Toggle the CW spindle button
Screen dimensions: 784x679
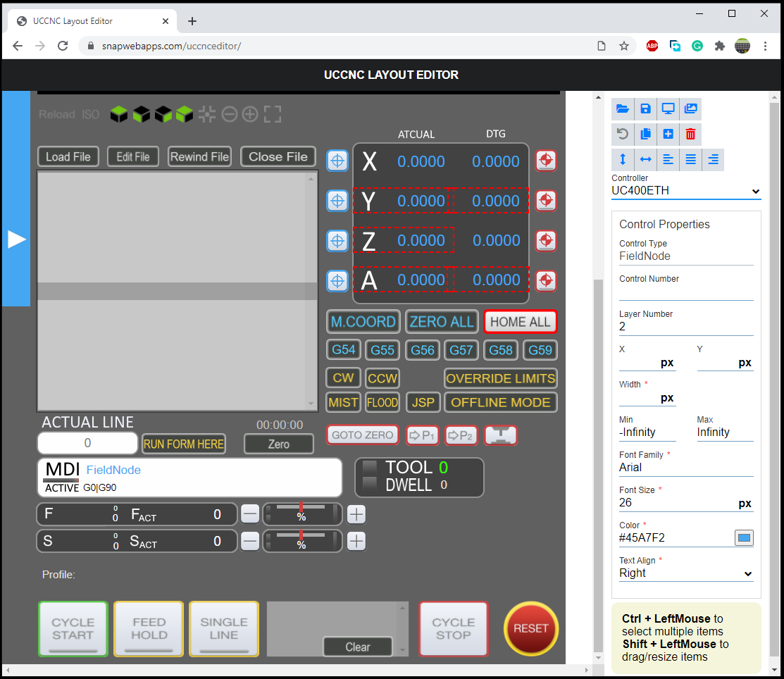(x=343, y=378)
